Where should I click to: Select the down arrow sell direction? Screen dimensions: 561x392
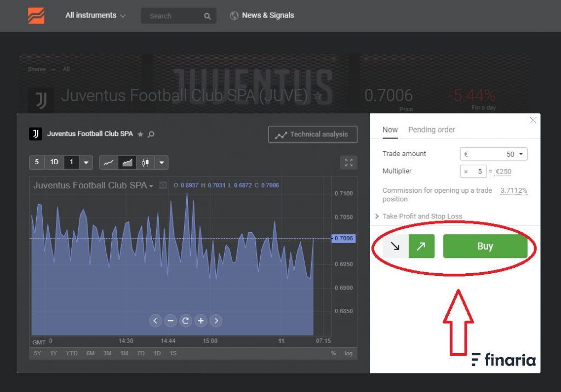[396, 246]
